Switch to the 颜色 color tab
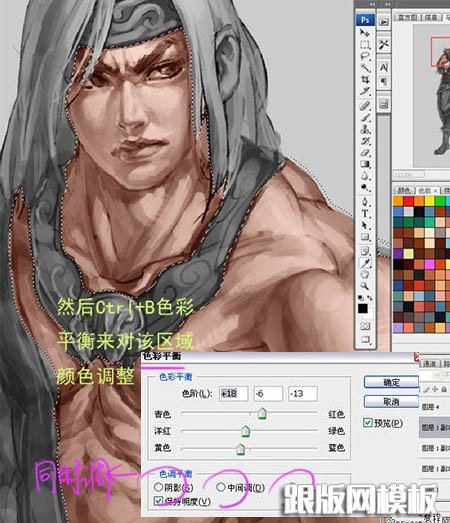 [x=404, y=190]
